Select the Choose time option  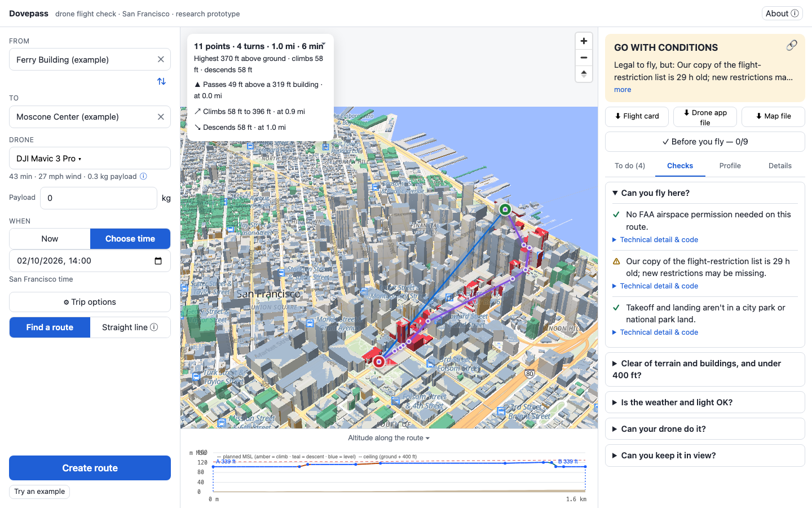[x=130, y=239]
